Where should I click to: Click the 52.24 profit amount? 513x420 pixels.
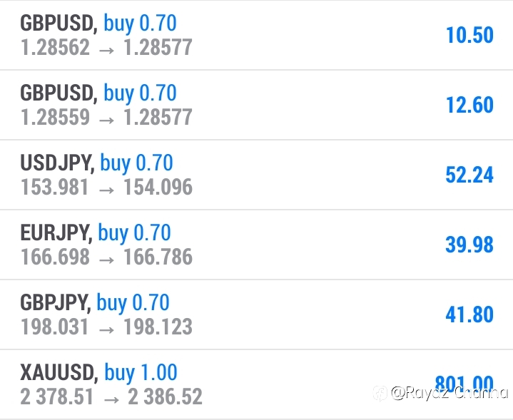[x=469, y=175]
